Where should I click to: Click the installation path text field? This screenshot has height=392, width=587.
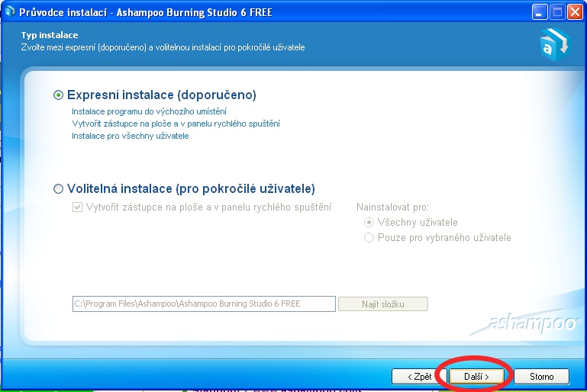[203, 304]
